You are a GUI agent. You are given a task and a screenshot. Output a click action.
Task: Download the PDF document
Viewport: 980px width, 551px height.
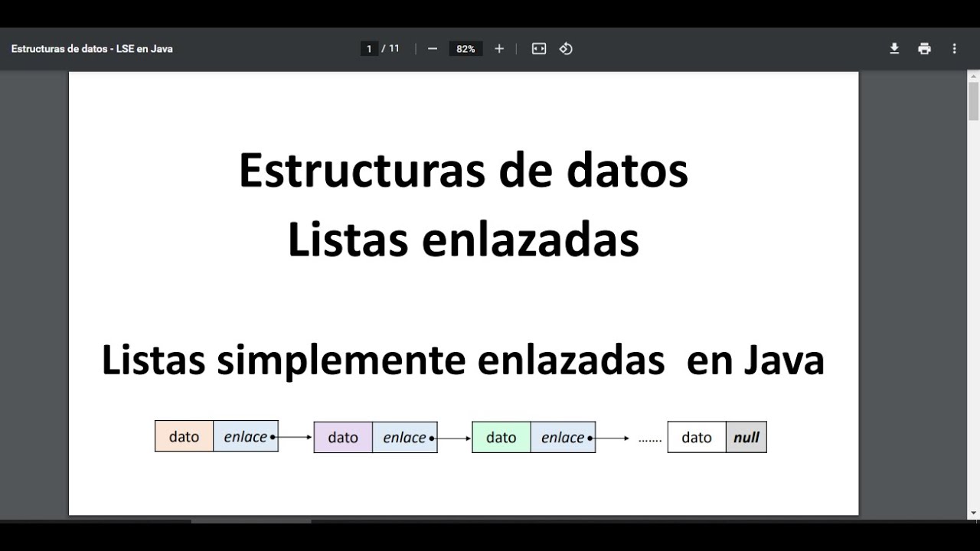click(x=893, y=48)
